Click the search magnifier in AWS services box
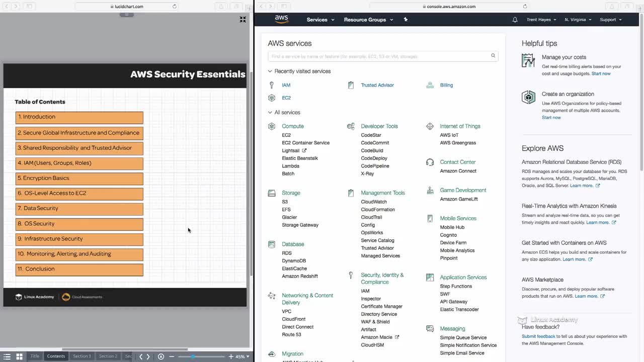 [x=493, y=56]
